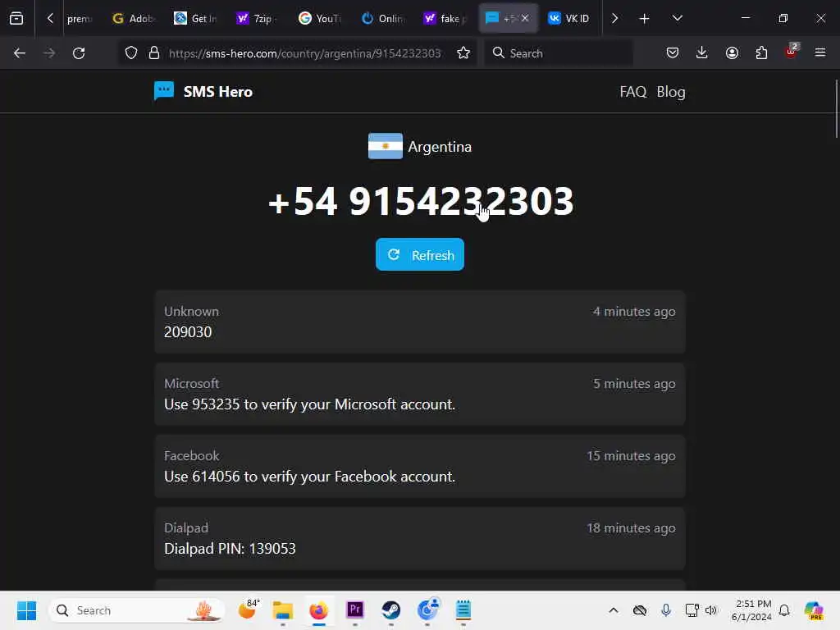Open a new tab with the plus icon
Viewport: 840px width, 630px height.
point(645,19)
